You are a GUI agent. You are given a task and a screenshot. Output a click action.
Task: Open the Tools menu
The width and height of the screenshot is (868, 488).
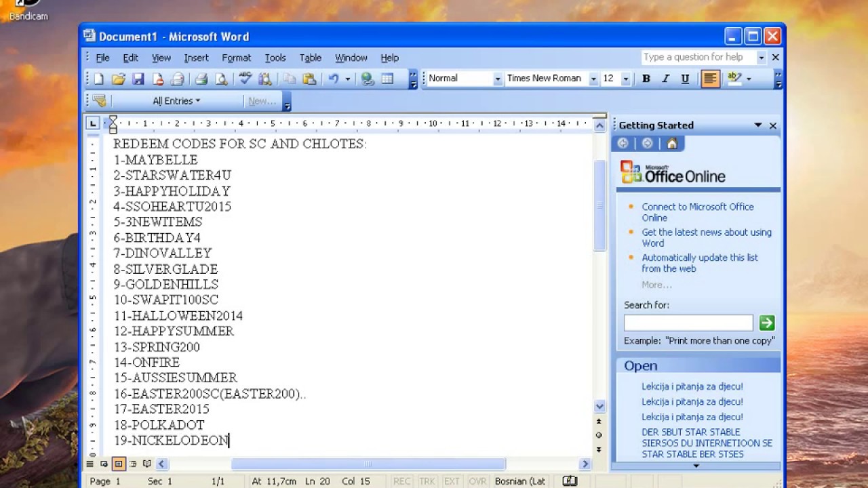coord(275,58)
